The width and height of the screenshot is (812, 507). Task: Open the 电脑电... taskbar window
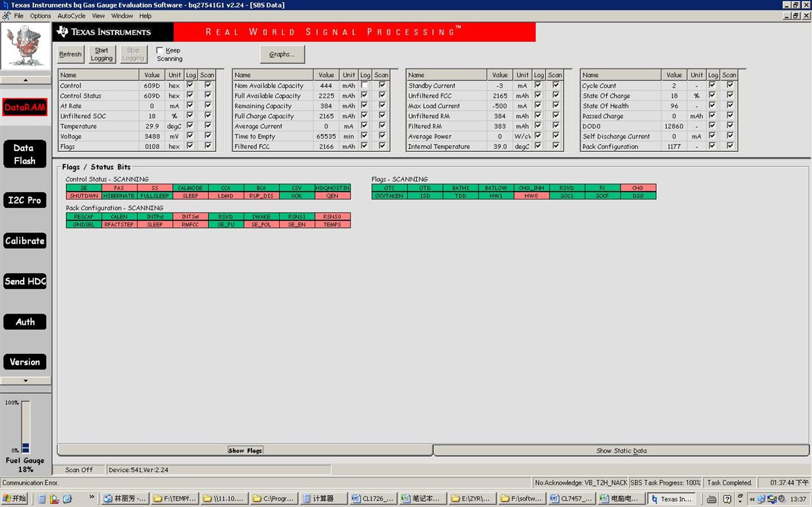coord(621,499)
